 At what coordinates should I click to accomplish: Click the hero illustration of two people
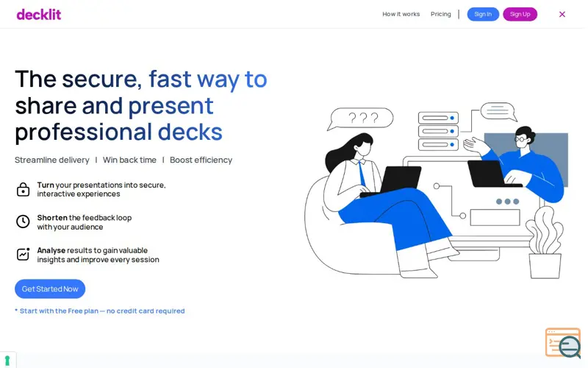coord(436,191)
